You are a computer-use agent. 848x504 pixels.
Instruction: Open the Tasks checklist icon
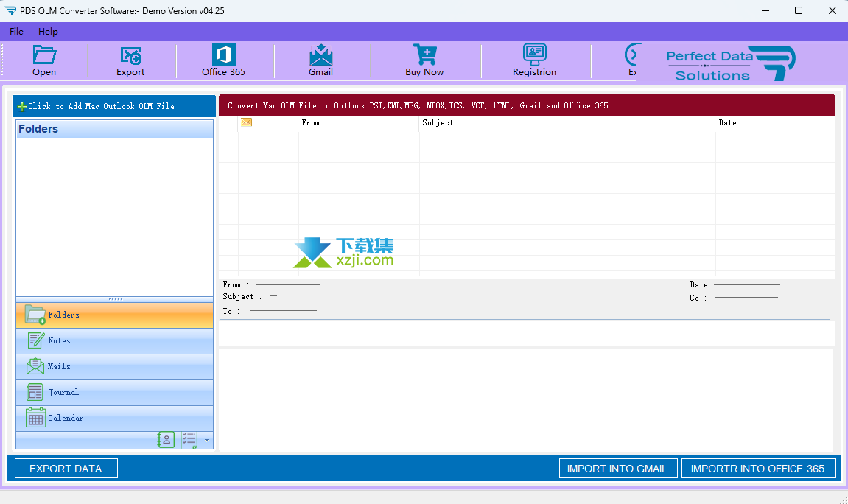click(189, 440)
